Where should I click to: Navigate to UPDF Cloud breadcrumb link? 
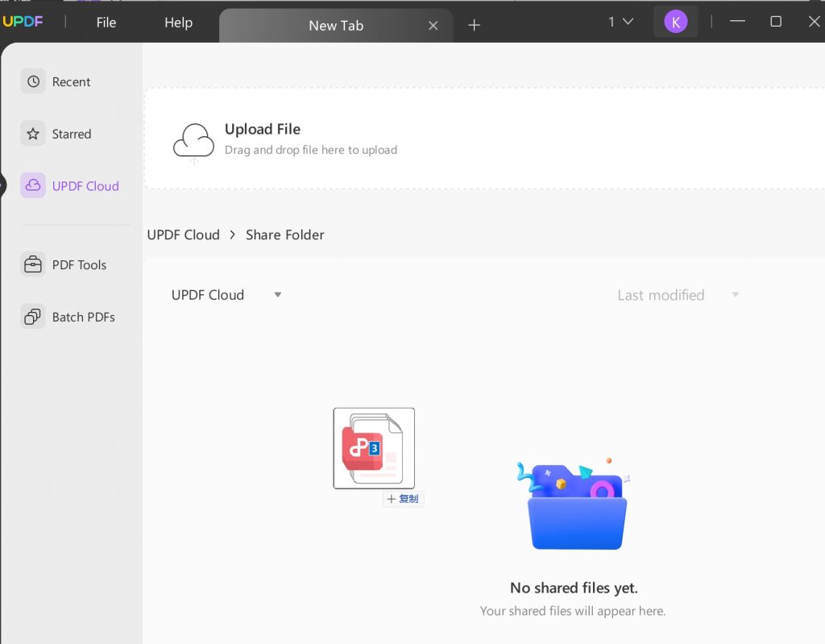click(183, 235)
